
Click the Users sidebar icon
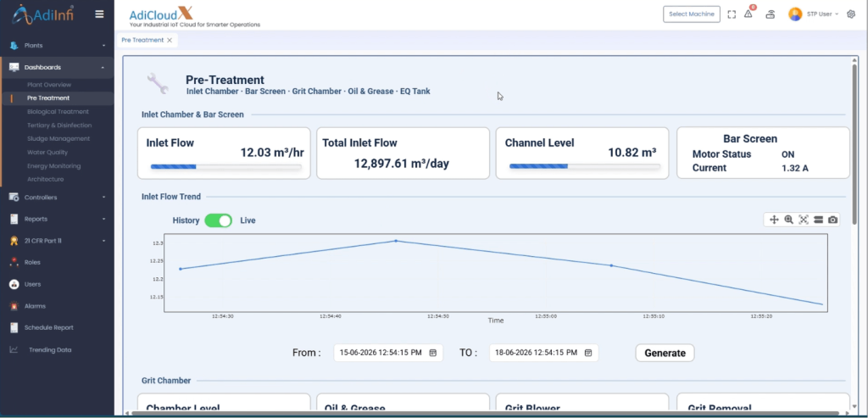[14, 284]
